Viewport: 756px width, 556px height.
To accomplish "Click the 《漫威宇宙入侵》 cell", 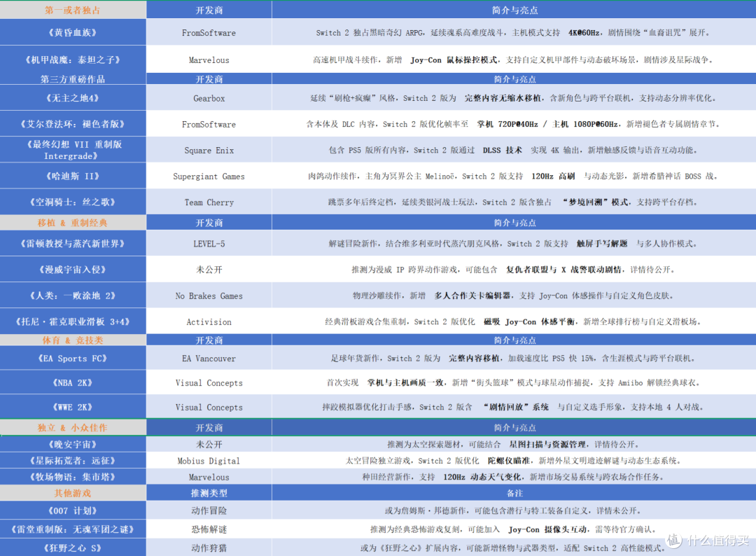I will pyautogui.click(x=73, y=270).
